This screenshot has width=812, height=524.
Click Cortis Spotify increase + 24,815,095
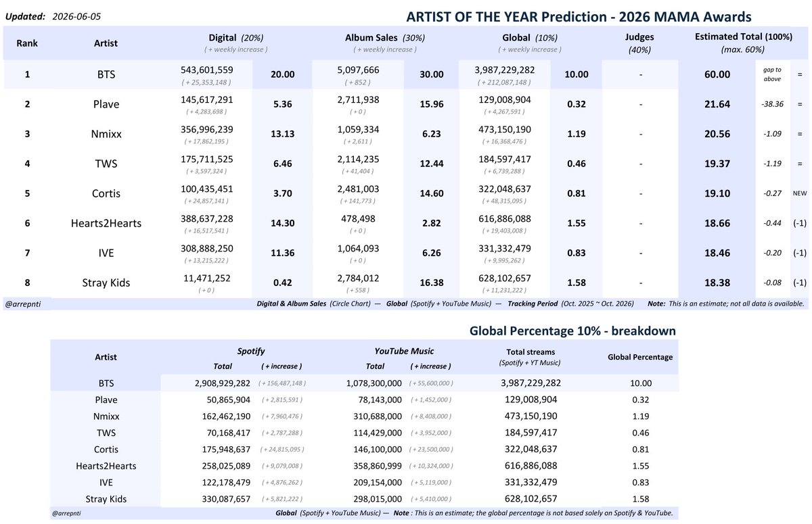(282, 449)
